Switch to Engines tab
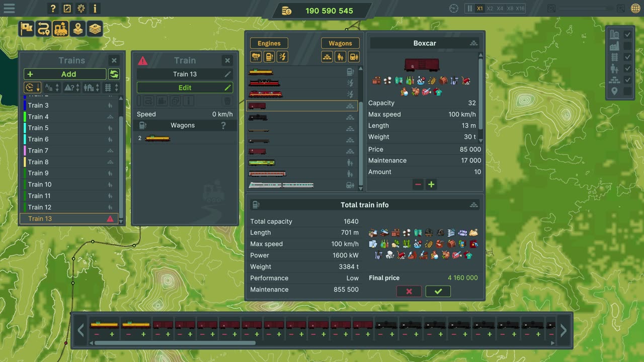644x362 pixels. coord(269,43)
